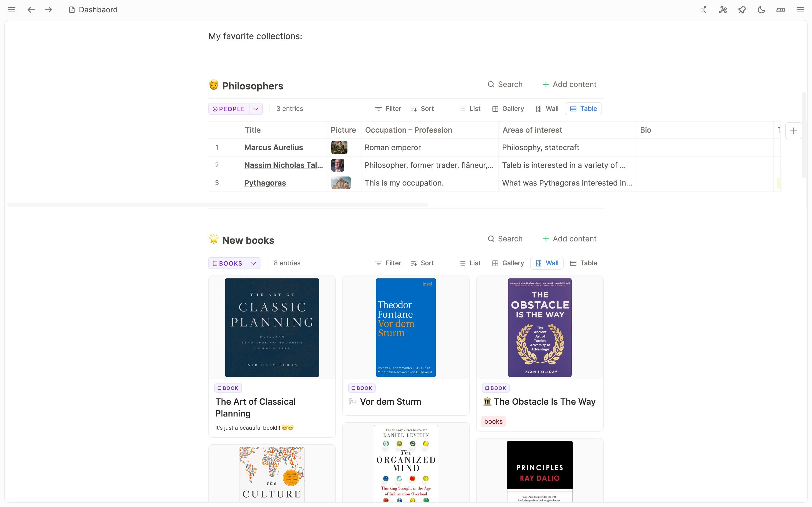Switch New books to List view
812x507 pixels.
click(x=470, y=263)
